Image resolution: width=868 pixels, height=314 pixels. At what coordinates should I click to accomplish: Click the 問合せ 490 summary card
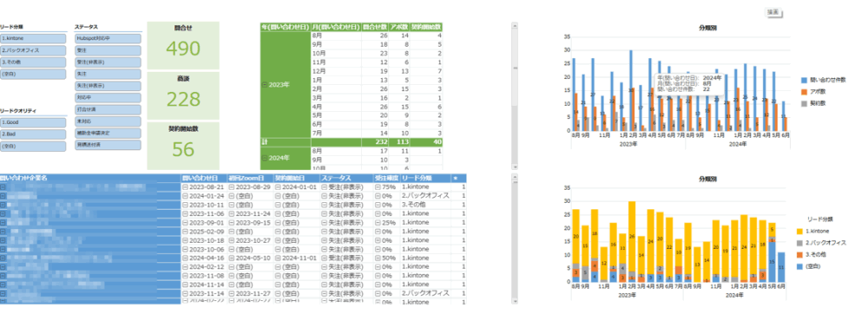[x=183, y=45]
